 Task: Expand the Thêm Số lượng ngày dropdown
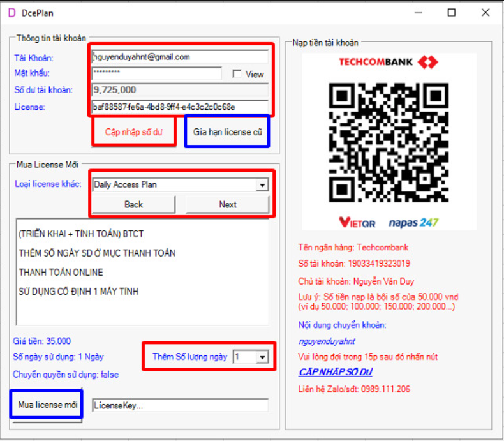coord(262,357)
